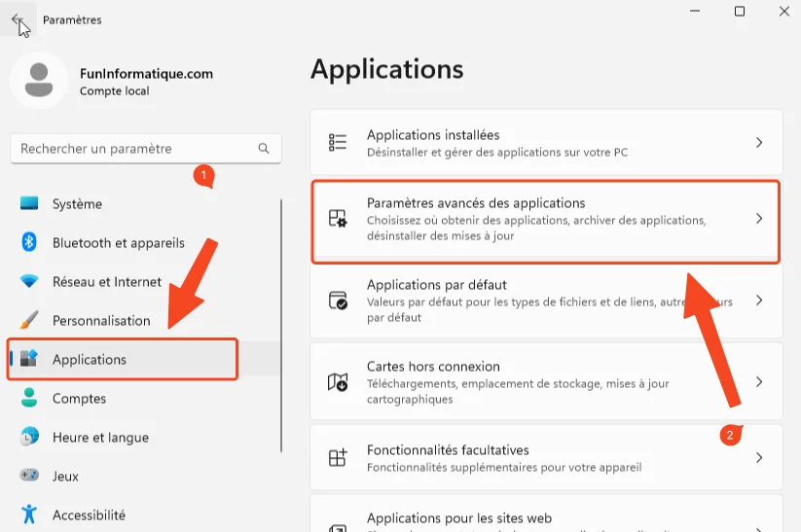Open Heure et langue settings
The height and width of the screenshot is (532, 801).
144,437
